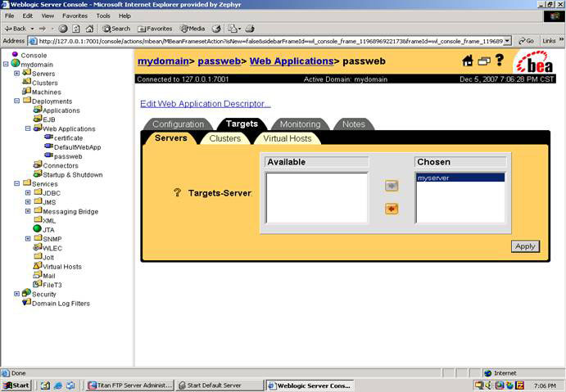Open Applications under Deployments
566x392 pixels.
61,110
